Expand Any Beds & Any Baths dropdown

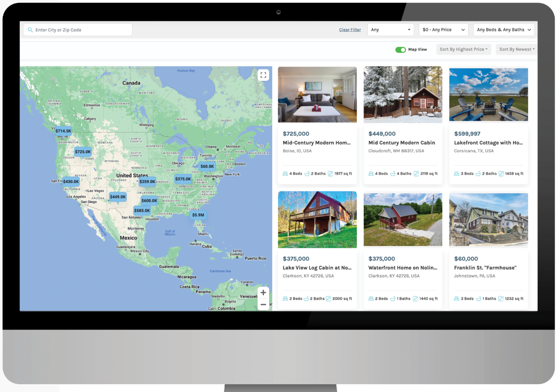click(504, 30)
